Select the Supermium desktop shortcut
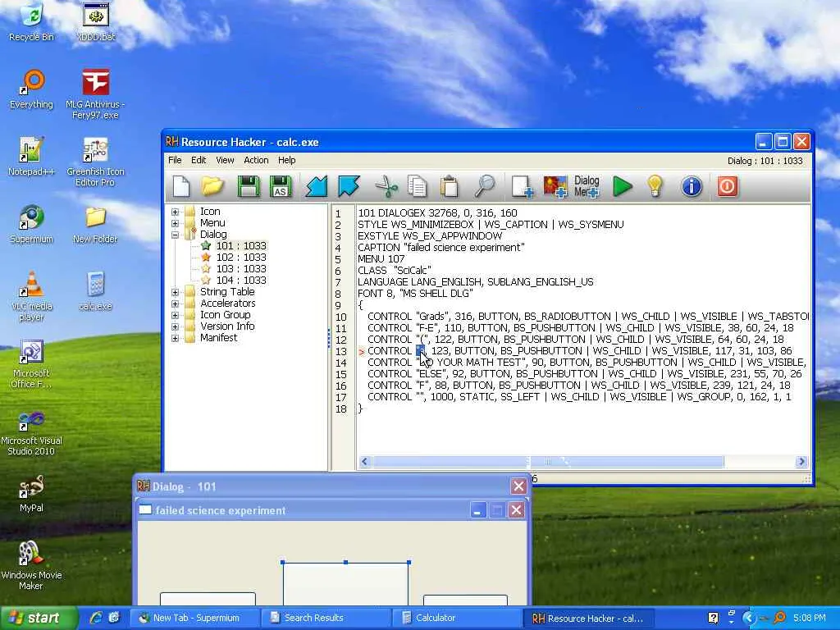This screenshot has height=630, width=840. (x=32, y=224)
